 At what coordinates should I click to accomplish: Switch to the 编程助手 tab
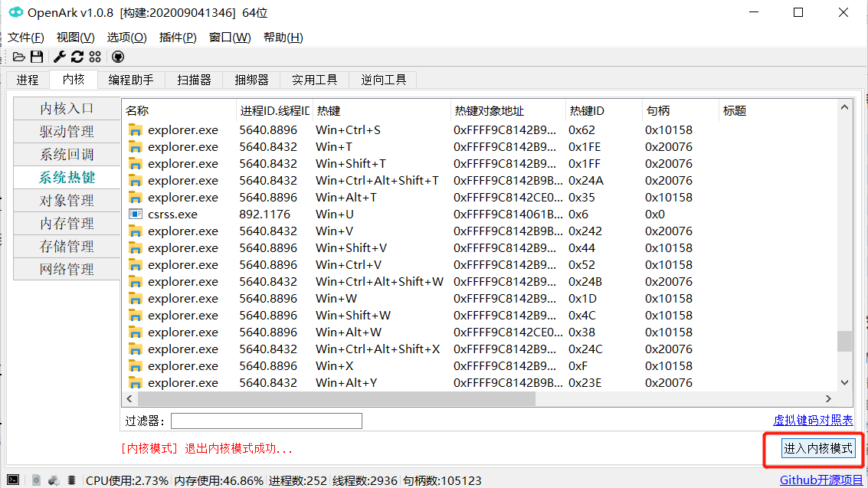(131, 80)
